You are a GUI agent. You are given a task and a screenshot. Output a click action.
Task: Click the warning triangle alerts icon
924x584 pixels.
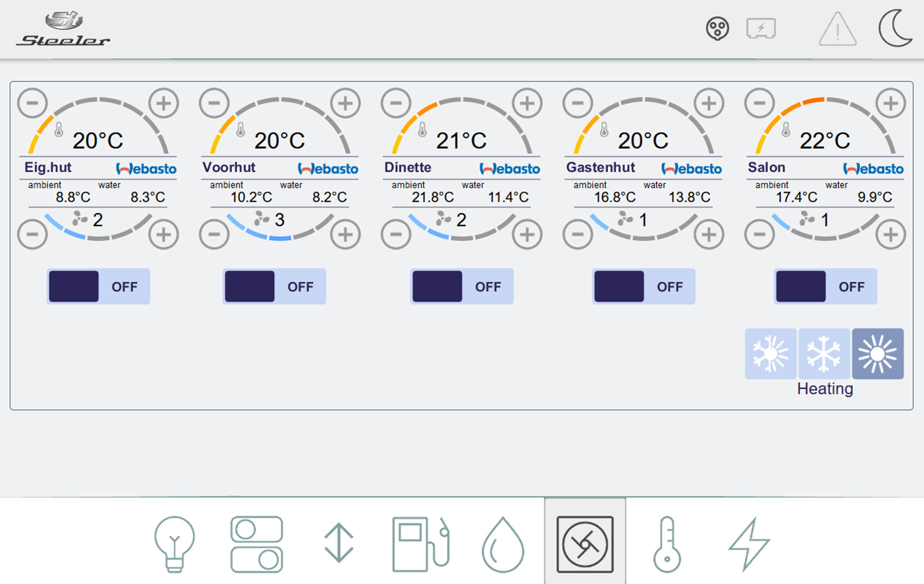(837, 30)
